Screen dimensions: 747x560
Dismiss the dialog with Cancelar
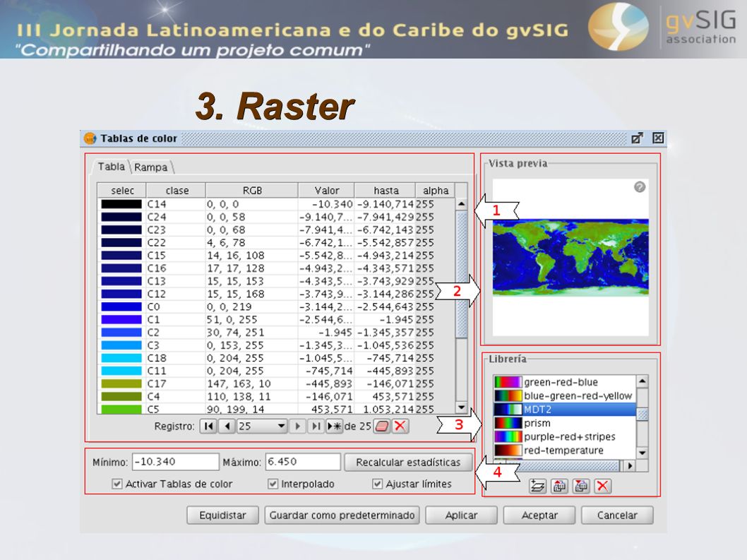coord(617,516)
